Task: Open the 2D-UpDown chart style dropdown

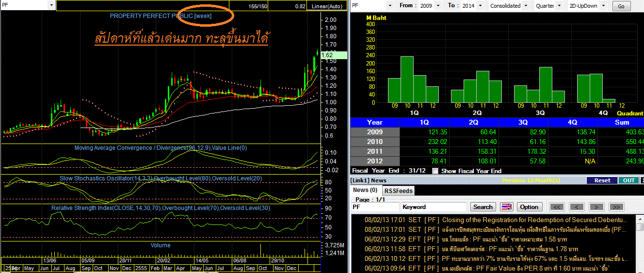Action: tap(604, 6)
